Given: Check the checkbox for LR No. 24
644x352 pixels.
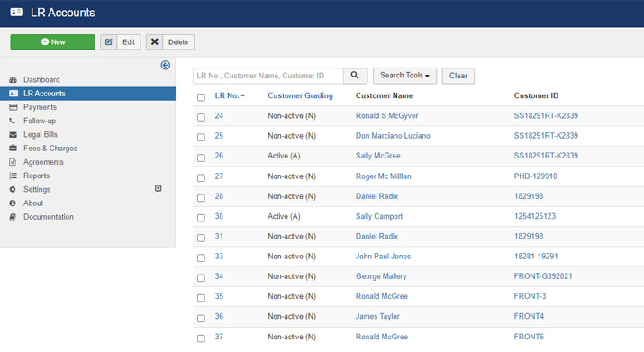Looking at the screenshot, I should click(x=201, y=117).
